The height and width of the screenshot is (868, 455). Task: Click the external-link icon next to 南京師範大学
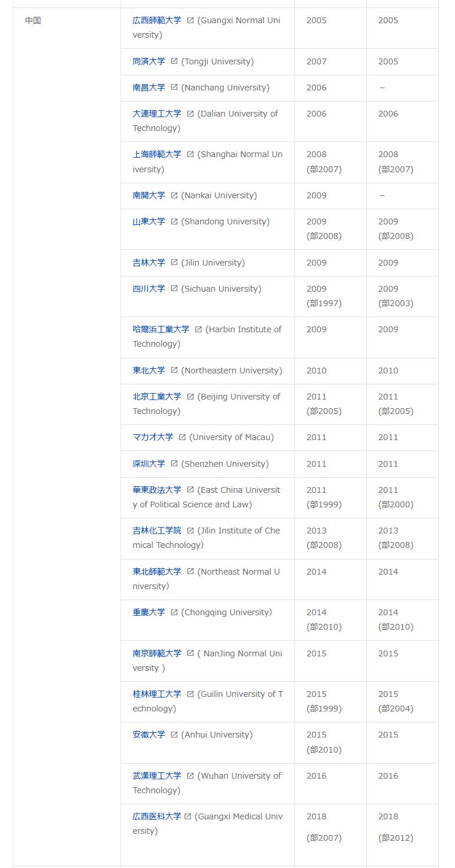[190, 653]
